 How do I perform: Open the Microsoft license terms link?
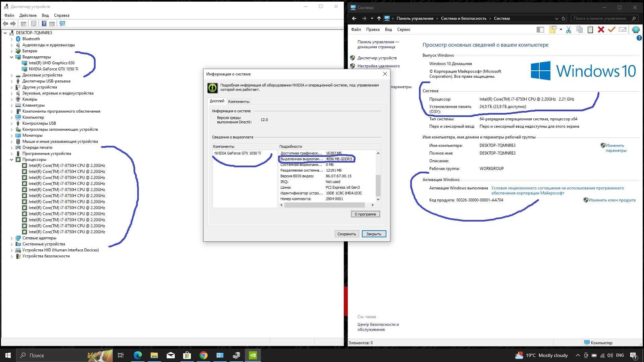557,190
